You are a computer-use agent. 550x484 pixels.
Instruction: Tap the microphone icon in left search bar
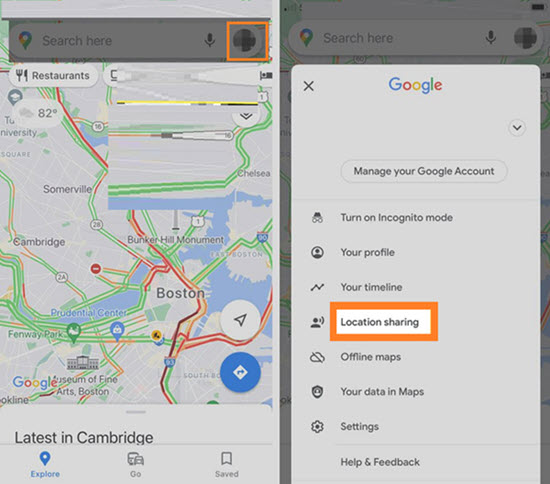point(210,40)
